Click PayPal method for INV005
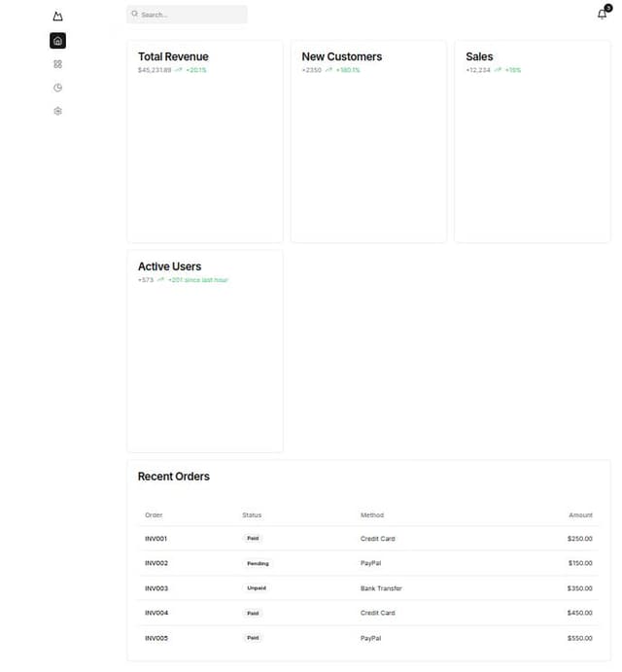 (370, 638)
